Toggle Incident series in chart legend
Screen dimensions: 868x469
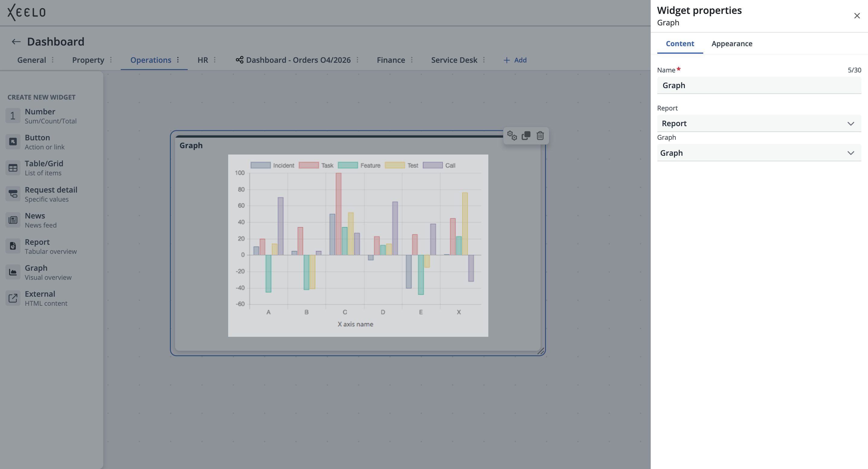[x=272, y=165]
